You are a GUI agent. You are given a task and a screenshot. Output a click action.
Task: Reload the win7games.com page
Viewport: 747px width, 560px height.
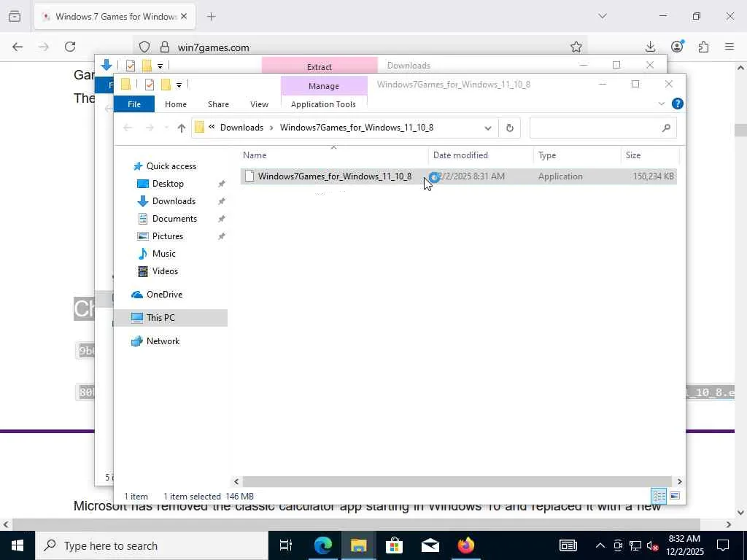[70, 47]
